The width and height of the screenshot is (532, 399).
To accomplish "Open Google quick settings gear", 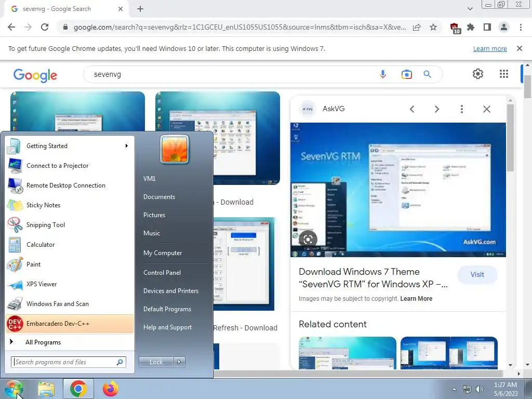I will [x=478, y=74].
